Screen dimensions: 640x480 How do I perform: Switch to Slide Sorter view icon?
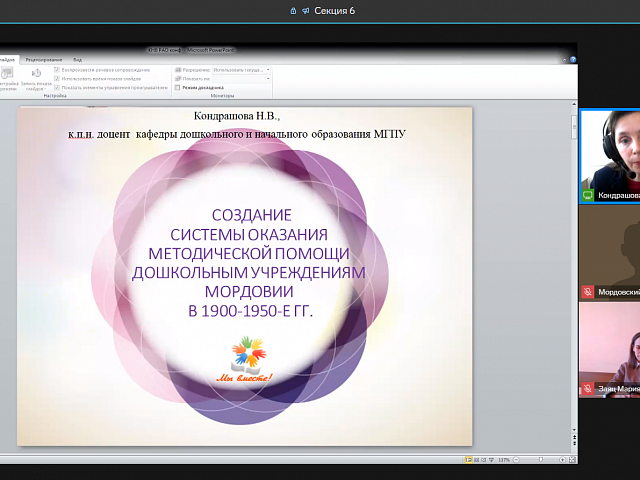[x=477, y=459]
